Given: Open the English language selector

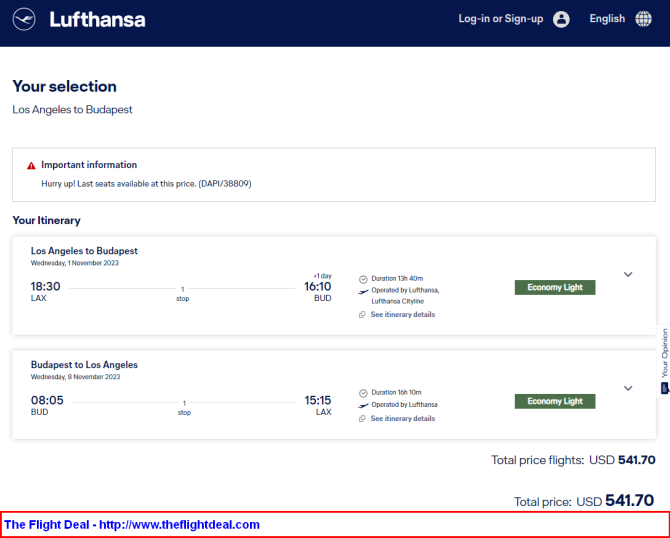Looking at the screenshot, I should (607, 19).
